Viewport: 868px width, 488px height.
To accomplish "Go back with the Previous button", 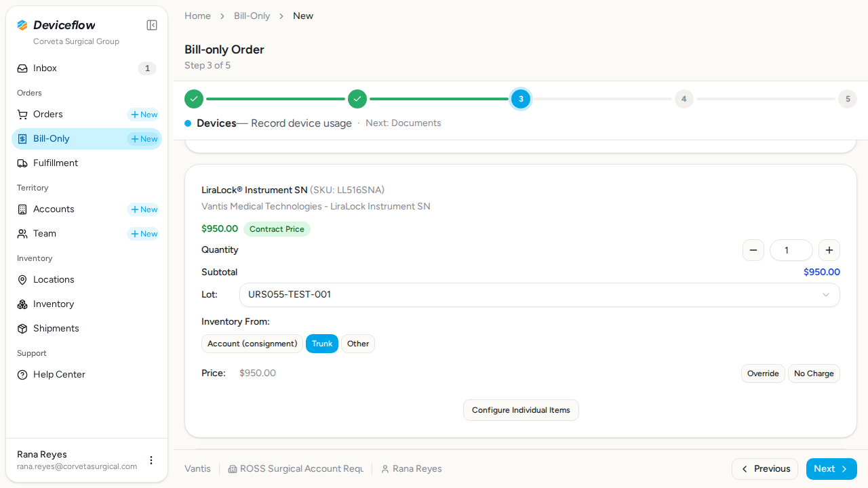I will tap(765, 469).
